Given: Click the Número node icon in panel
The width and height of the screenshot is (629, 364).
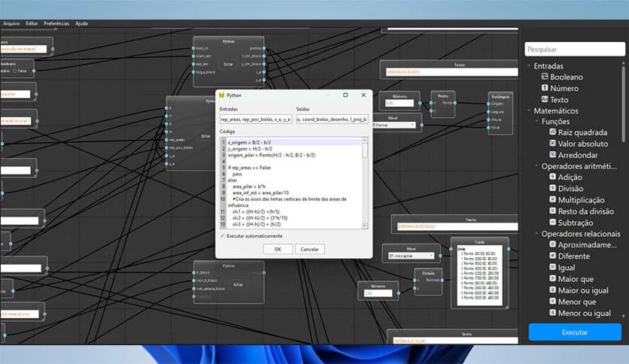Looking at the screenshot, I should click(x=545, y=87).
